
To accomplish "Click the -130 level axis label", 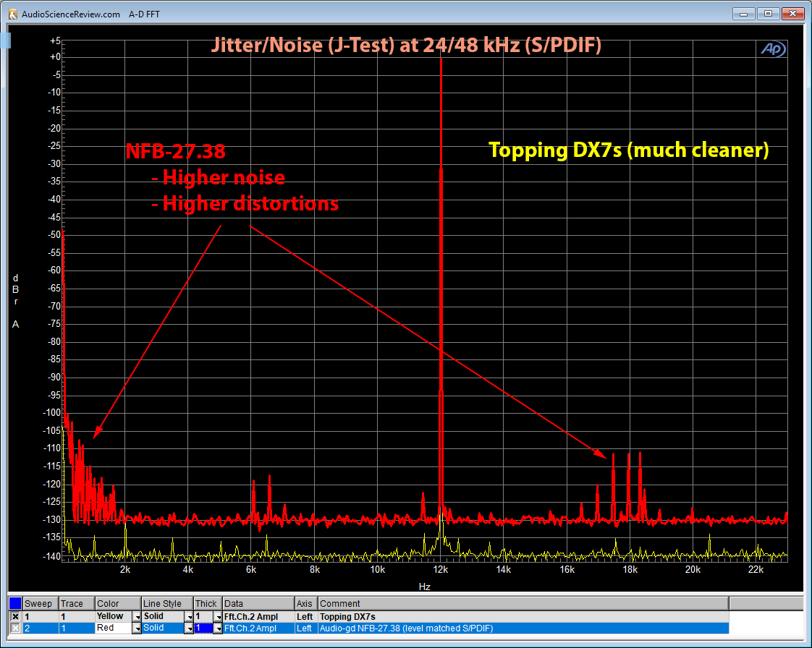I will (x=51, y=519).
